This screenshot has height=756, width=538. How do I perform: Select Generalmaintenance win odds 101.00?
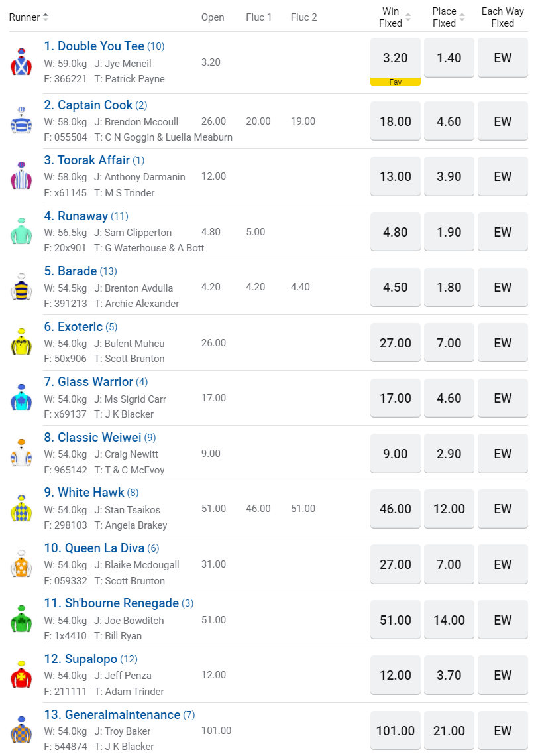click(x=396, y=731)
